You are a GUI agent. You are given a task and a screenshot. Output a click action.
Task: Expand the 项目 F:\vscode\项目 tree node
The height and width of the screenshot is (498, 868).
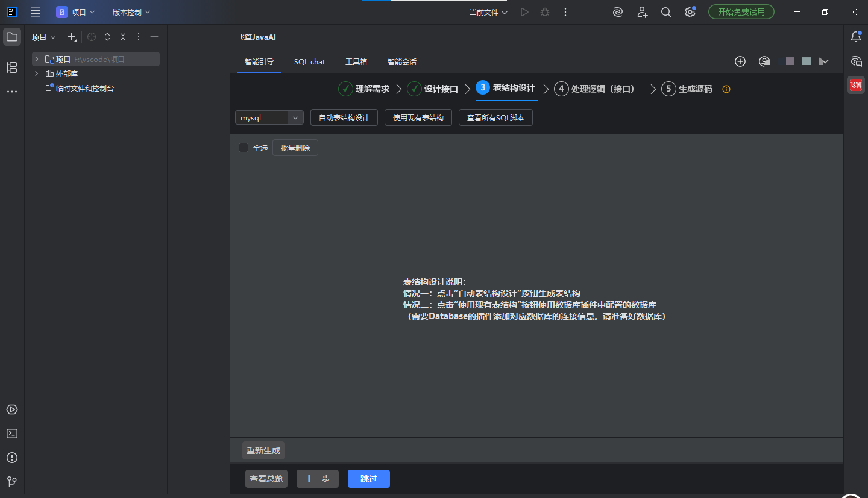37,59
